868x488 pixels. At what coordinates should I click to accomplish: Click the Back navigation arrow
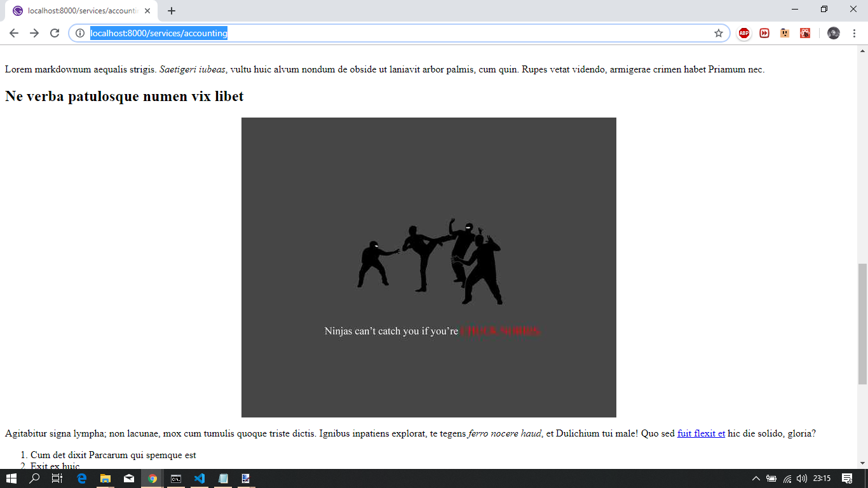click(13, 33)
